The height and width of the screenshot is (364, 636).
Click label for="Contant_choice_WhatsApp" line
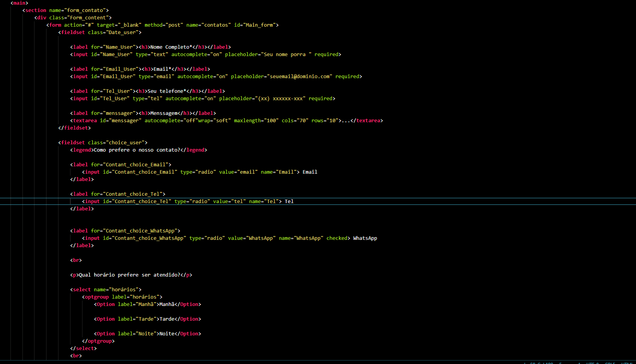coord(125,231)
